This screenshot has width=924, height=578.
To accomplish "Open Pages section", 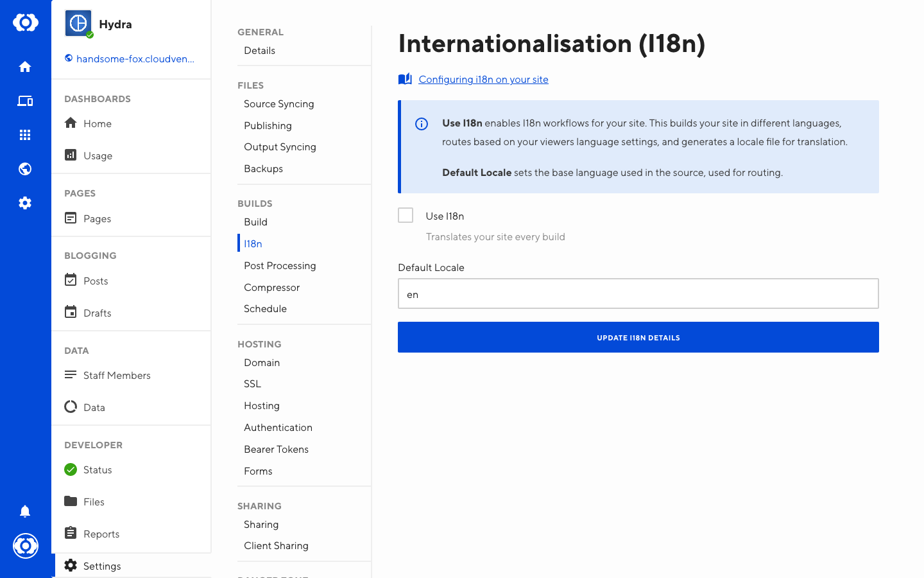I will [x=89, y=218].
